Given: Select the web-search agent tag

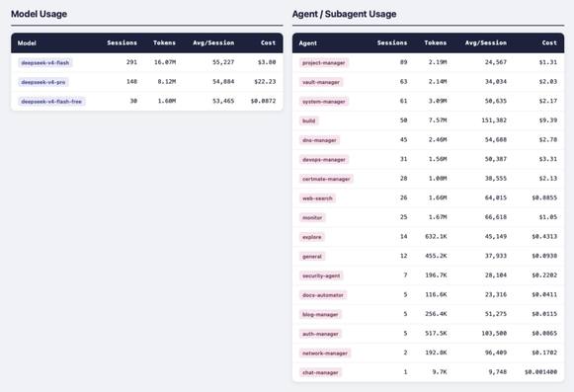Looking at the screenshot, I should (x=317, y=198).
